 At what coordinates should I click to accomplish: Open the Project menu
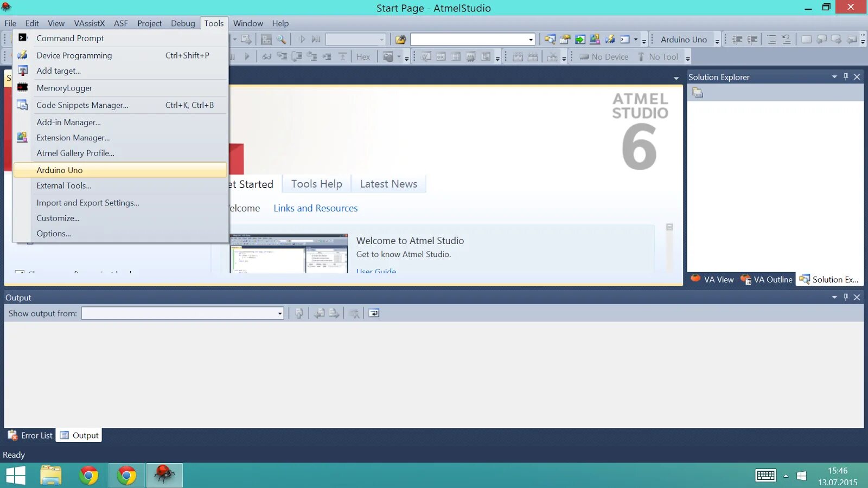pyautogui.click(x=149, y=23)
